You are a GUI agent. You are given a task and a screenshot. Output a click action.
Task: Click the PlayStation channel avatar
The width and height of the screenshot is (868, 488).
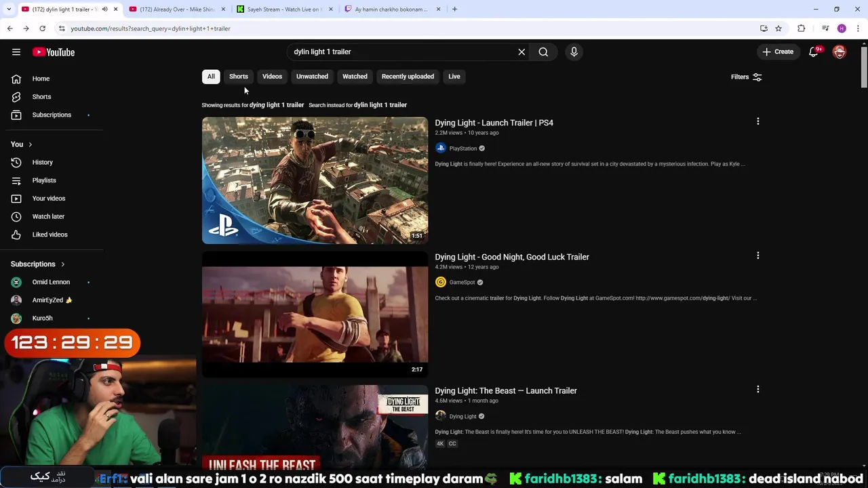pyautogui.click(x=441, y=148)
